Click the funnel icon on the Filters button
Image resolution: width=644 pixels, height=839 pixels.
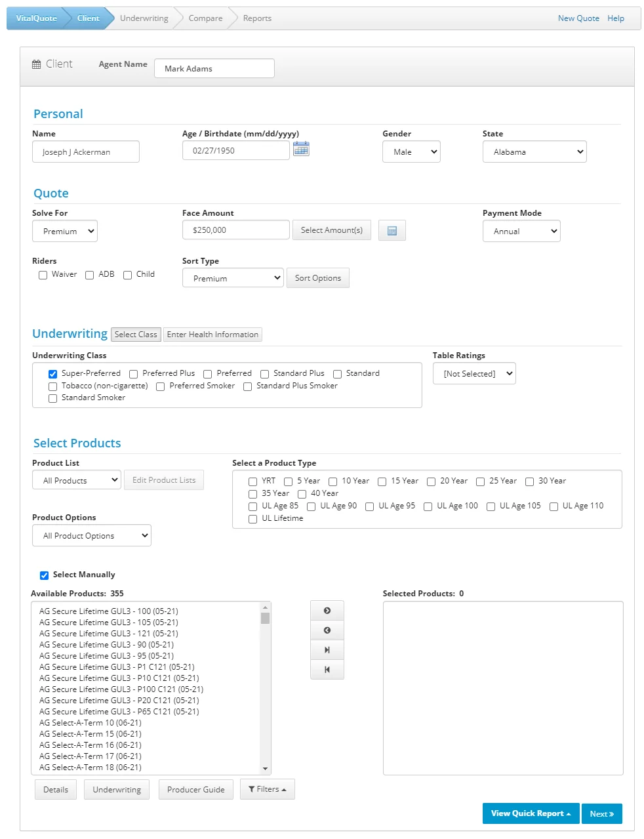(252, 789)
